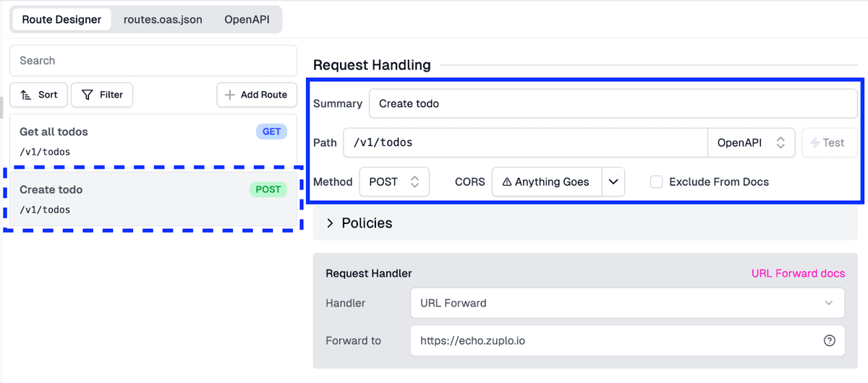The image size is (868, 383).
Task: Open the Handler URL Forward dropdown
Action: pos(626,304)
